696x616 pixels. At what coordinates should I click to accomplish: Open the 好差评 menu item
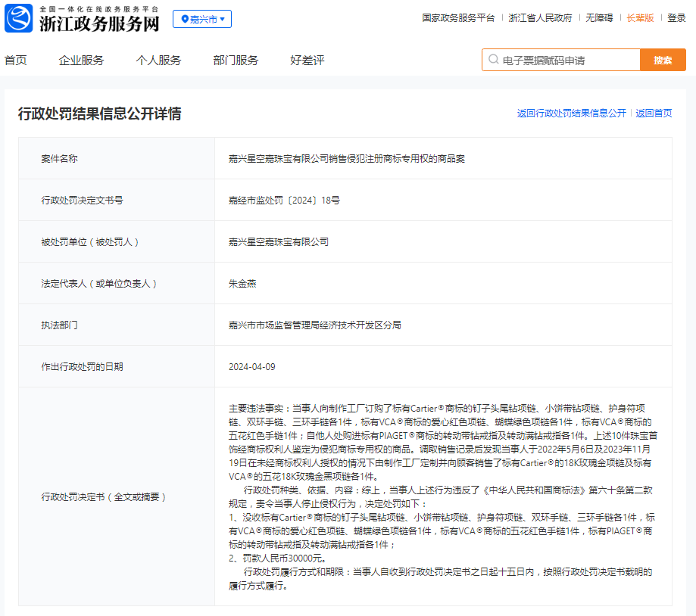click(x=307, y=61)
